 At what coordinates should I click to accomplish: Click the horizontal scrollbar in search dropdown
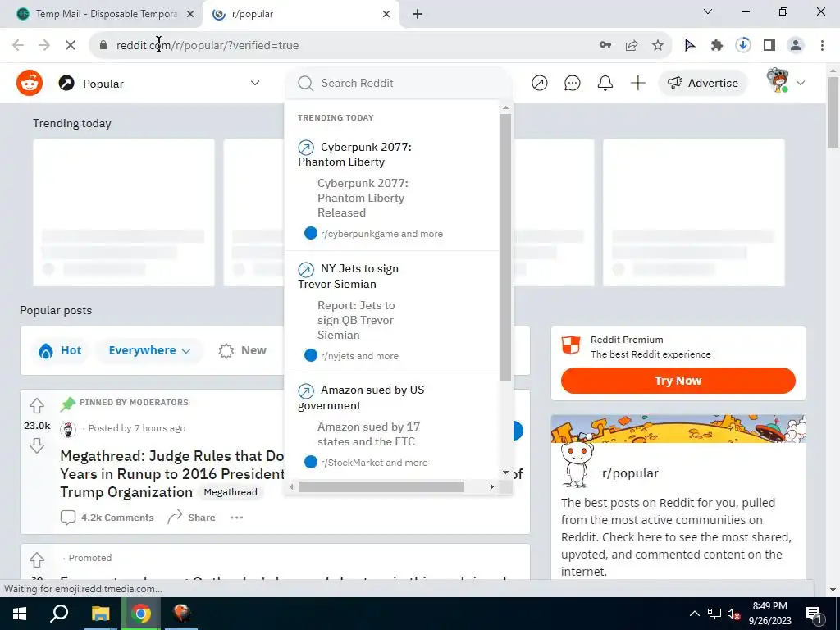(x=381, y=486)
